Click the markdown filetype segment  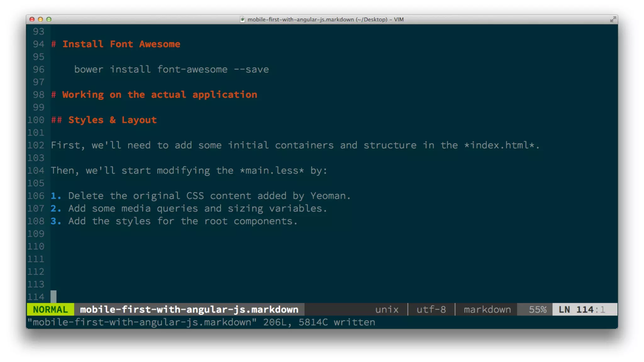tap(487, 310)
